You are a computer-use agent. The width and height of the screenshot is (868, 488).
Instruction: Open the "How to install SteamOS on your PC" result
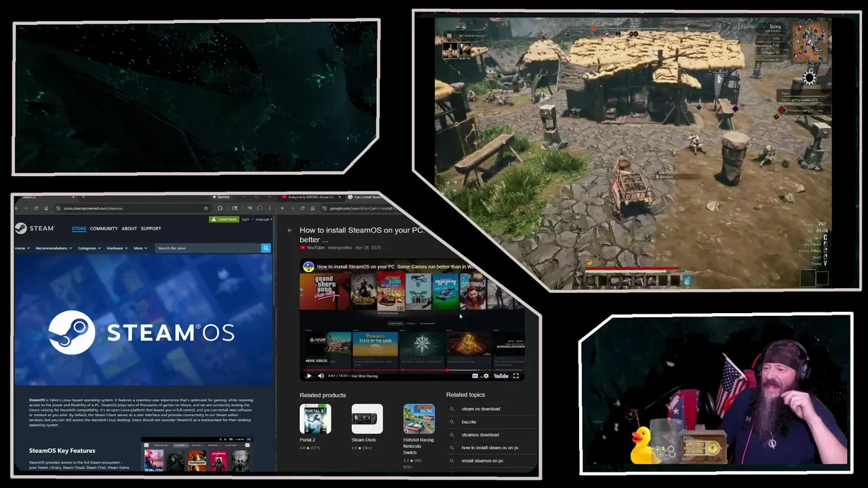click(x=362, y=235)
